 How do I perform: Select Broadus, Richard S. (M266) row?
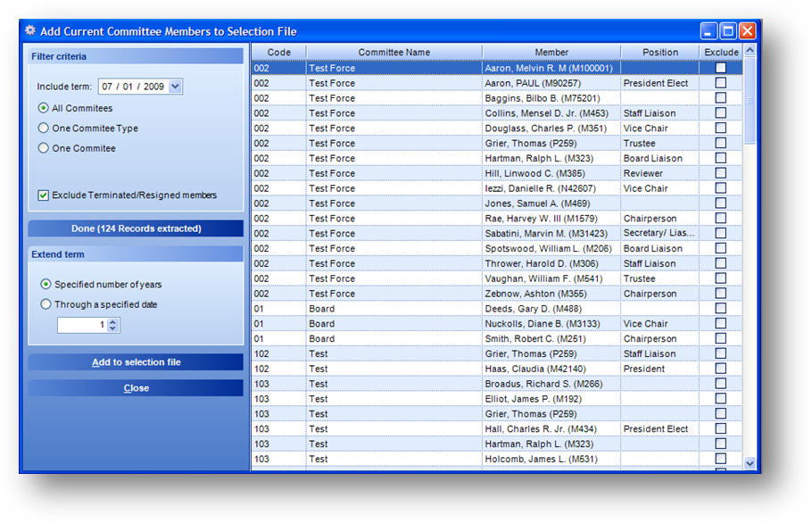[497, 384]
